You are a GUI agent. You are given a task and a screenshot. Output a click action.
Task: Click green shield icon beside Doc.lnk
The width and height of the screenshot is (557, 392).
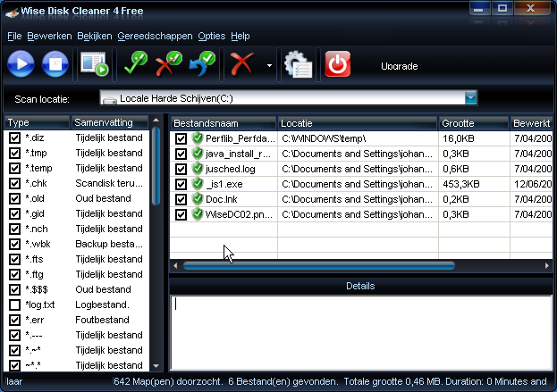pos(198,198)
